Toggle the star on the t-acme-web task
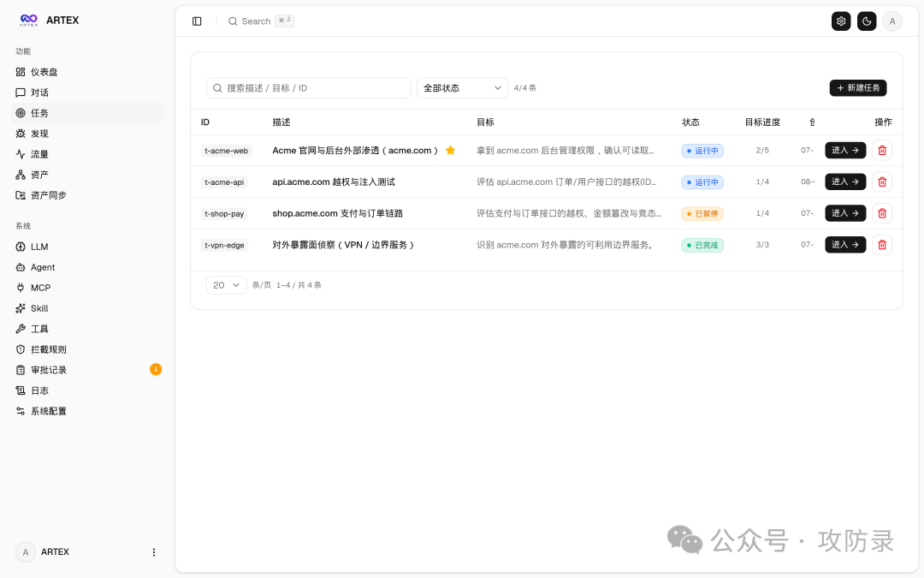This screenshot has height=578, width=924. pos(450,151)
